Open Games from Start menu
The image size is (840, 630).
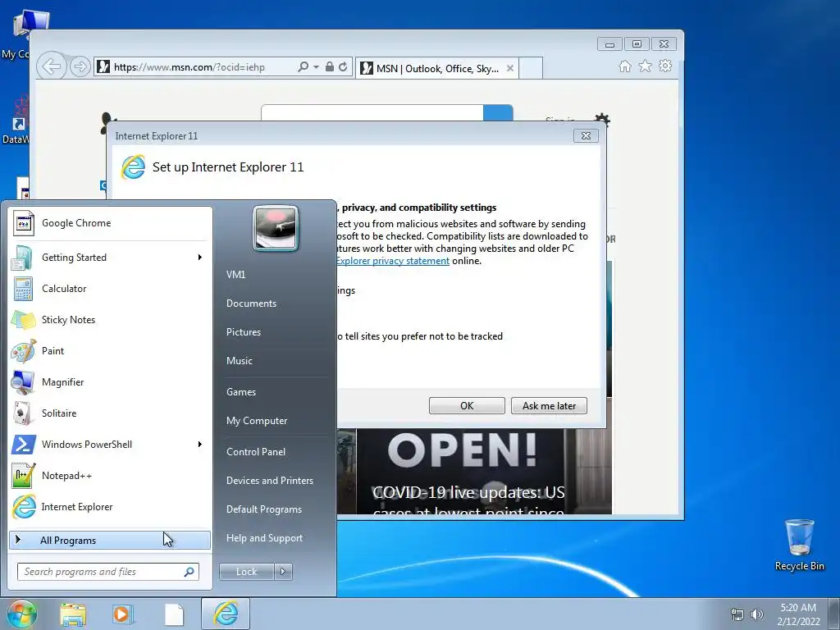[x=241, y=392]
